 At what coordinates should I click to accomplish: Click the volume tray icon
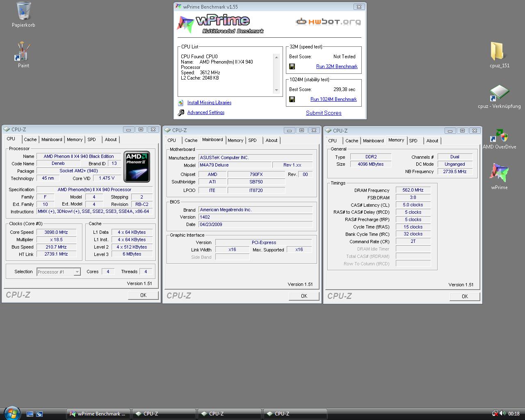pyautogui.click(x=502, y=413)
